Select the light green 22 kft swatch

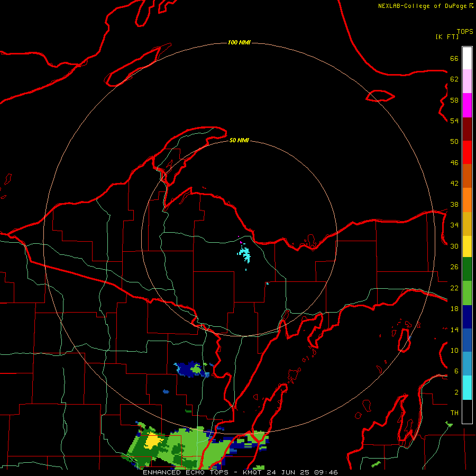(467, 293)
